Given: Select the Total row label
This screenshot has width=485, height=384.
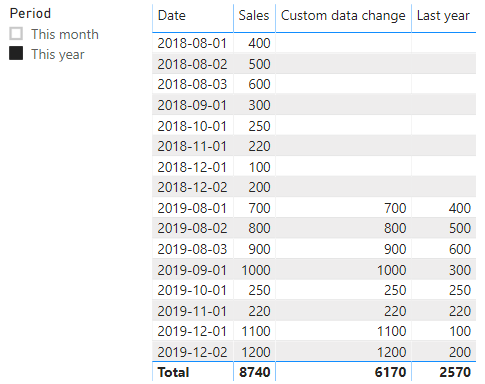Looking at the screenshot, I should coord(173,372).
